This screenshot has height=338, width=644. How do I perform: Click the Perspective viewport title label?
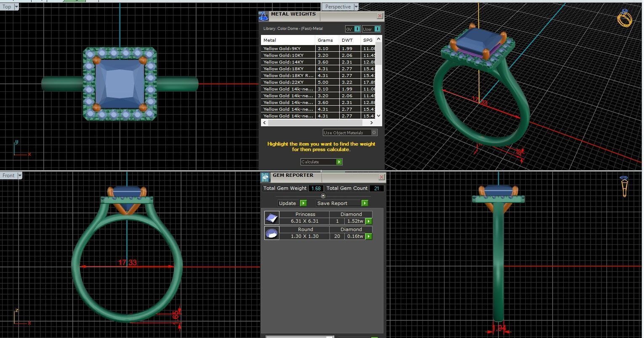(338, 7)
